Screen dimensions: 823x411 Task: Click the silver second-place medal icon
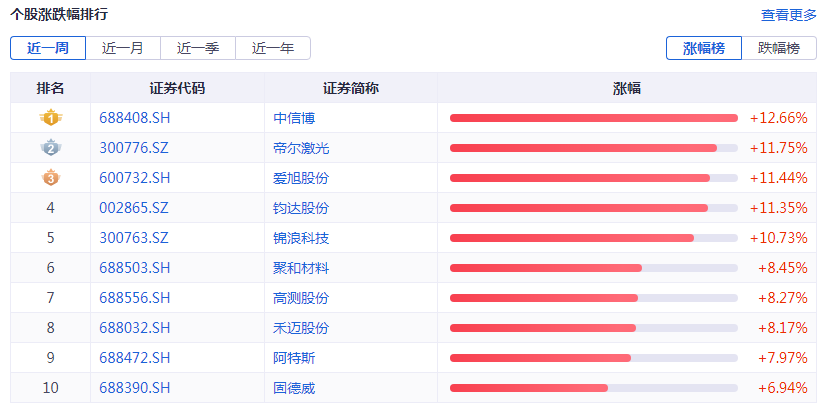[x=50, y=148]
